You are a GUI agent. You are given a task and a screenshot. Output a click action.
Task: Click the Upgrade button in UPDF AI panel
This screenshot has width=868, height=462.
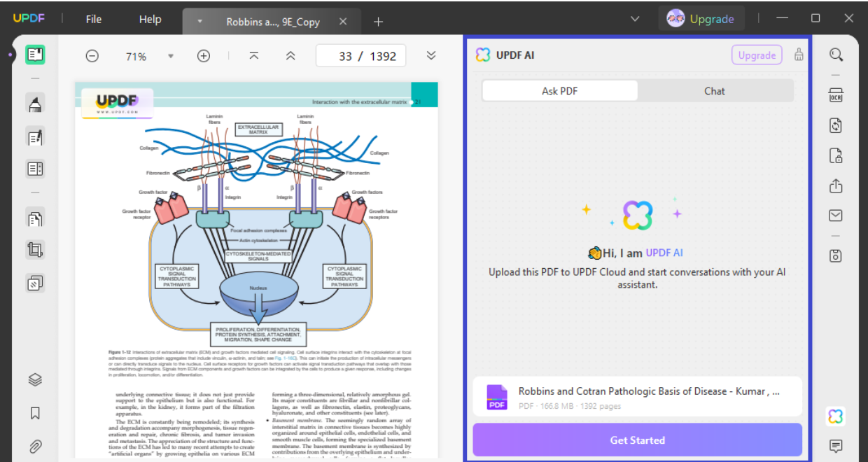757,55
